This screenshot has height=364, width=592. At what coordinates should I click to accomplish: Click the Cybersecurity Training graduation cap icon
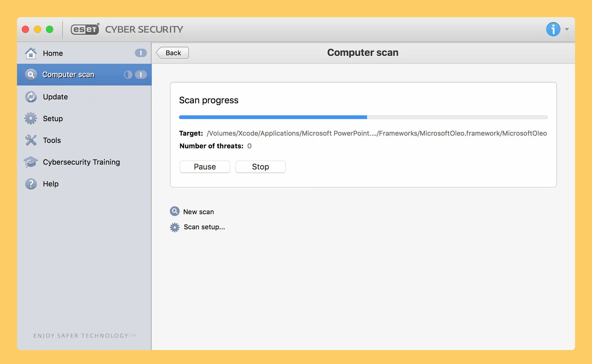[x=31, y=162]
